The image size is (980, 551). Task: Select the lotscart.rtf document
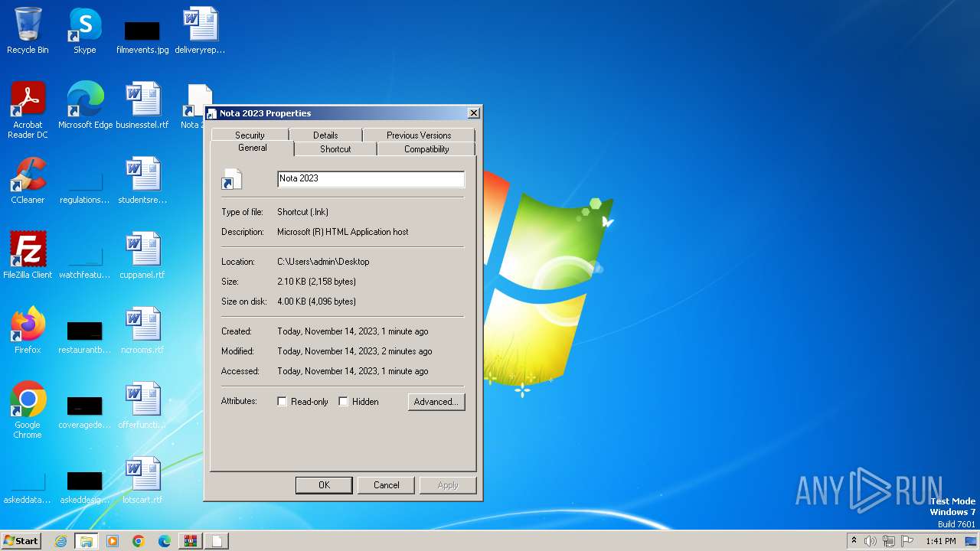click(x=142, y=481)
